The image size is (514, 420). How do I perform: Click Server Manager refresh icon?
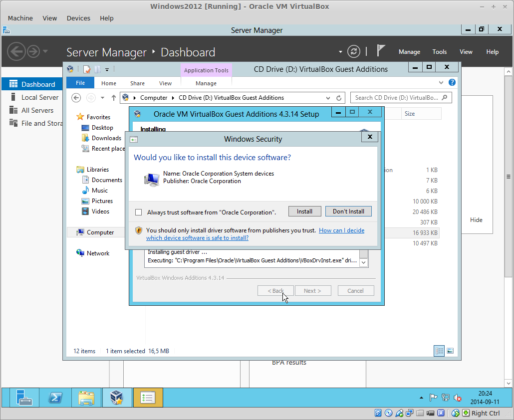pos(354,51)
